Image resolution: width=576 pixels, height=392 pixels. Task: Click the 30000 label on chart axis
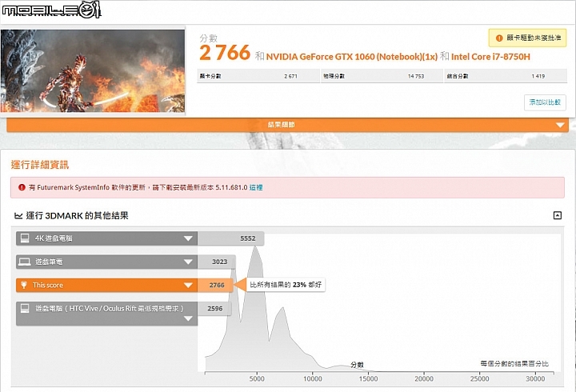point(535,378)
